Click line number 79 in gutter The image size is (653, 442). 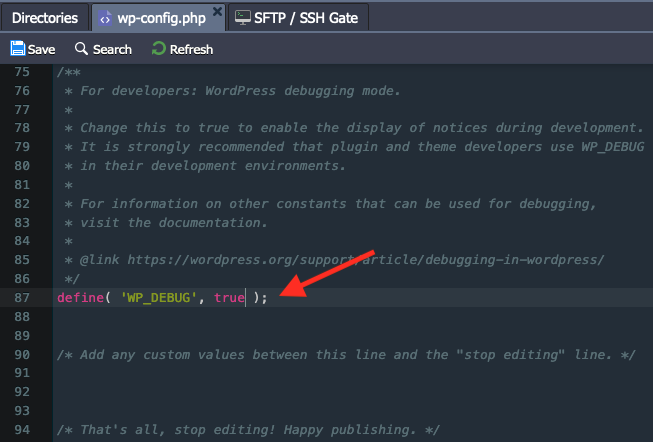coord(22,147)
